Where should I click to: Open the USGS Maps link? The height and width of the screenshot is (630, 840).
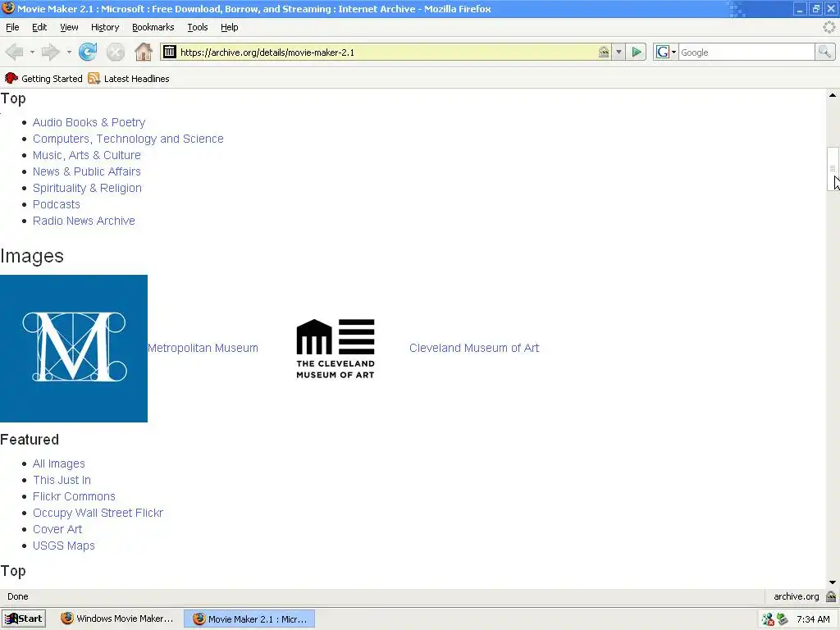pyautogui.click(x=64, y=546)
